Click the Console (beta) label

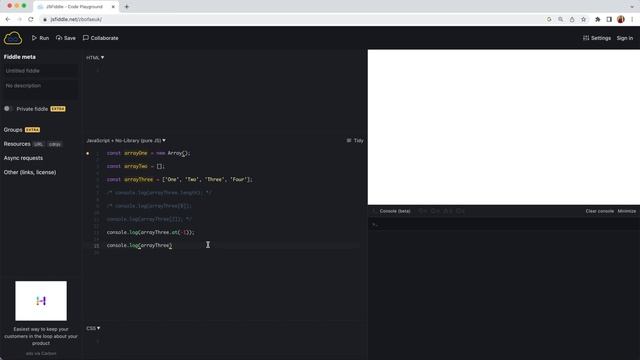[395, 211]
